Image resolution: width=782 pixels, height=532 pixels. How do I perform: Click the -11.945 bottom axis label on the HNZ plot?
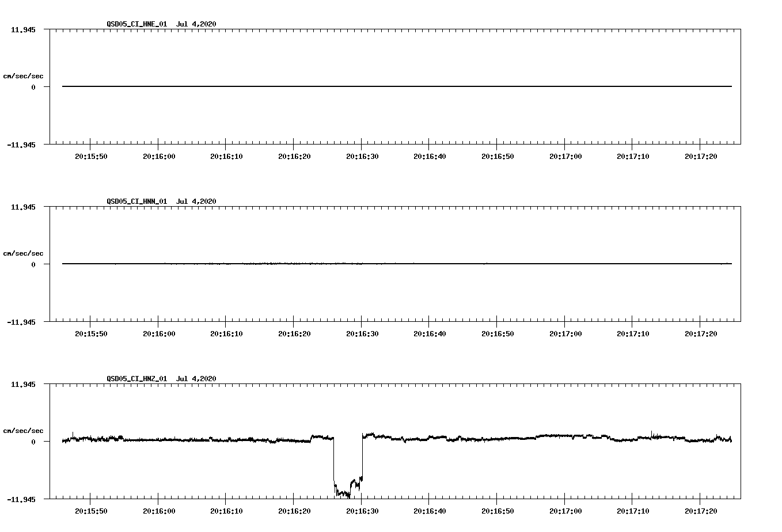pos(21,500)
